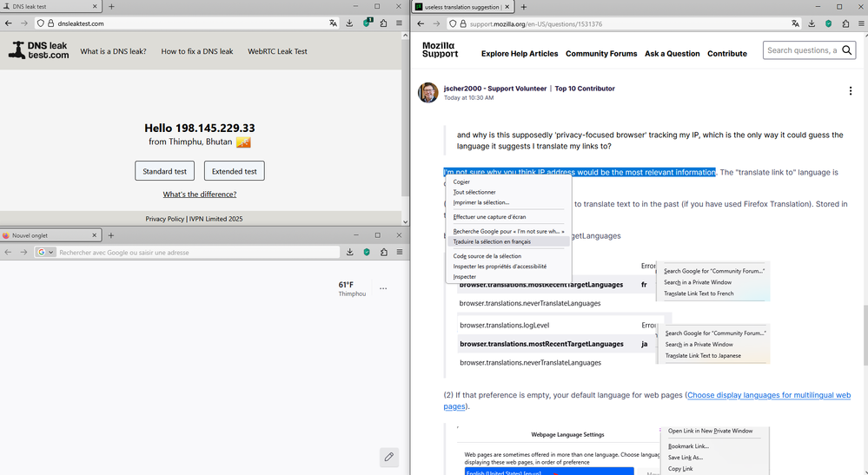The height and width of the screenshot is (475, 868).
Task: Click the "Search questions" input field
Action: [801, 50]
